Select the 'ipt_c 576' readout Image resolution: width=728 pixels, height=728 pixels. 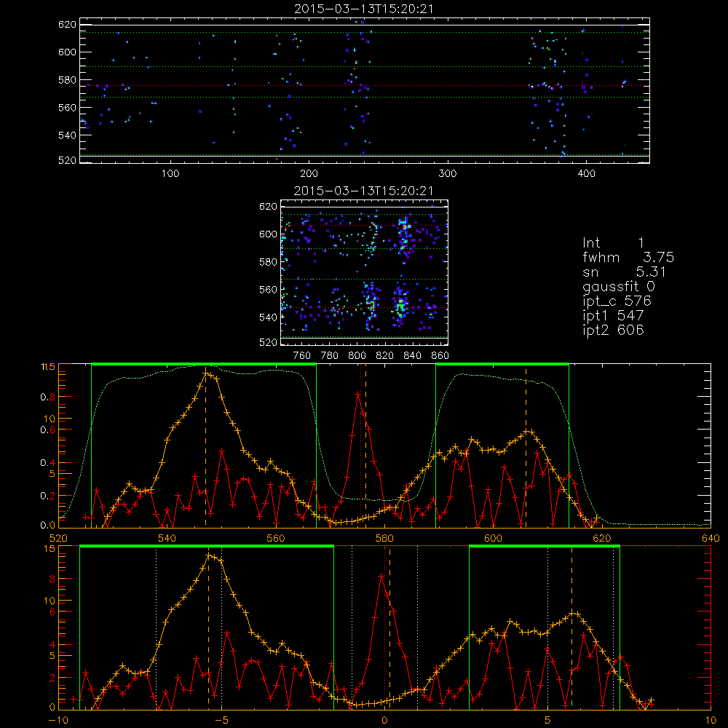617,301
